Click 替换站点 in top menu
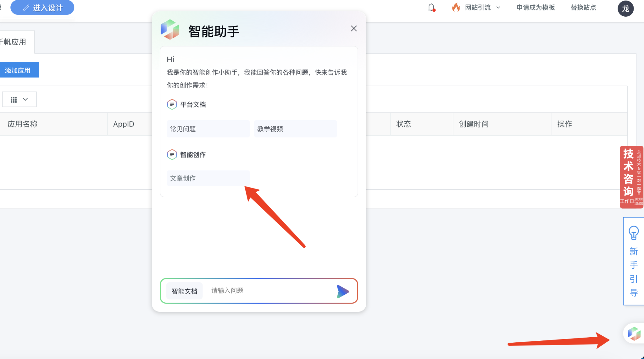 tap(583, 8)
